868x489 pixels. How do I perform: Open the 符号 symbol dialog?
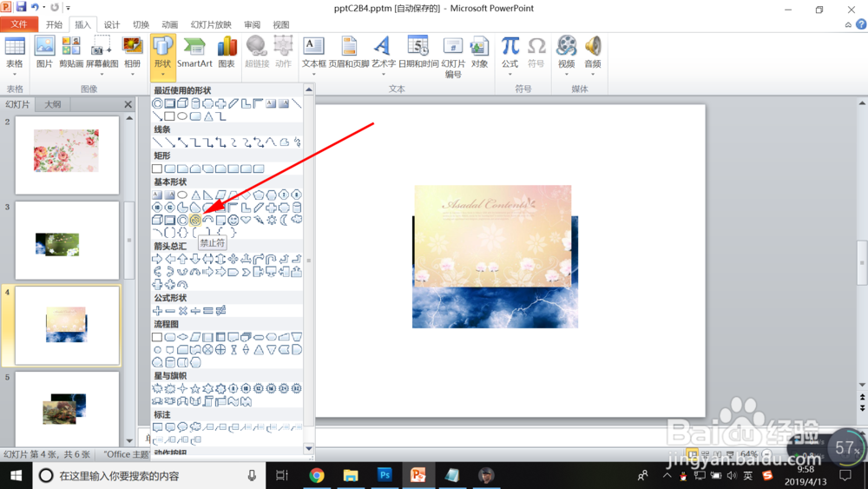pyautogui.click(x=536, y=52)
